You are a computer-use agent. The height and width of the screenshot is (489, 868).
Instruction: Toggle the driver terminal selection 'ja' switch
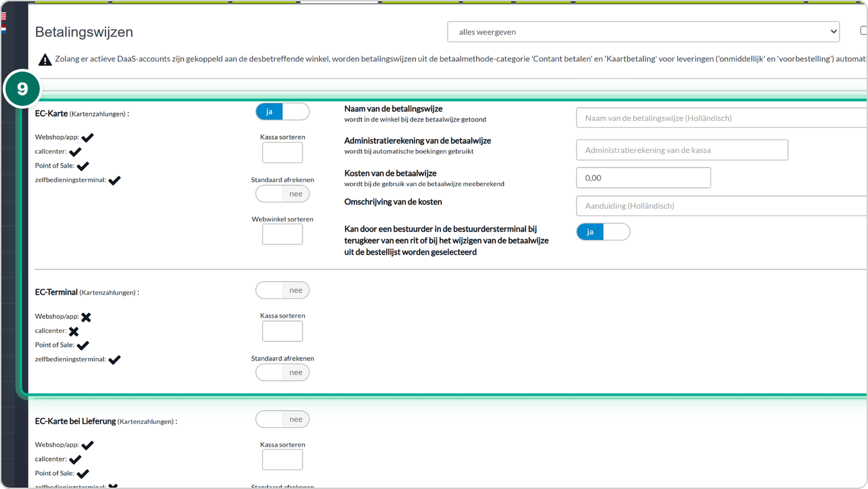[603, 231]
